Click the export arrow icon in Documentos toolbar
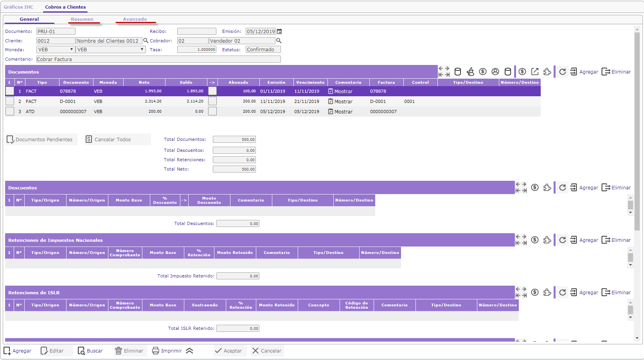This screenshot has height=360, width=644. [535, 72]
